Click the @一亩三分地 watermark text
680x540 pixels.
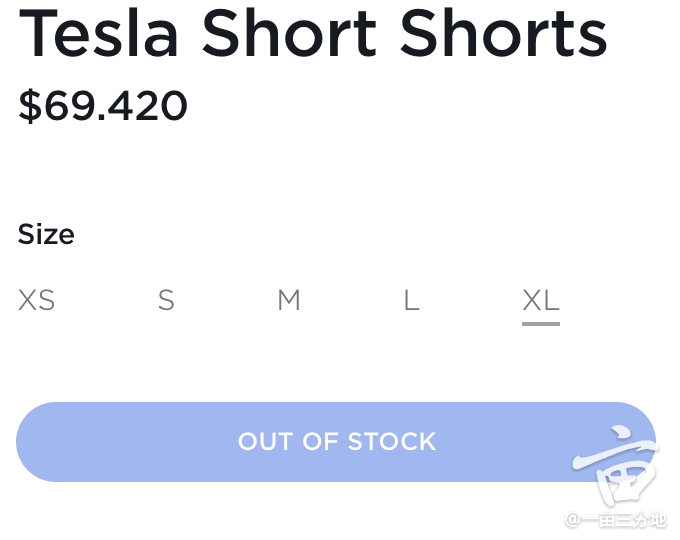coord(616,520)
